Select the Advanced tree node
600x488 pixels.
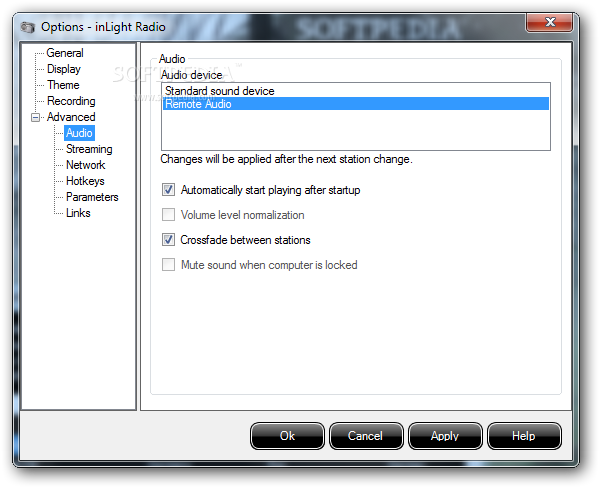71,117
